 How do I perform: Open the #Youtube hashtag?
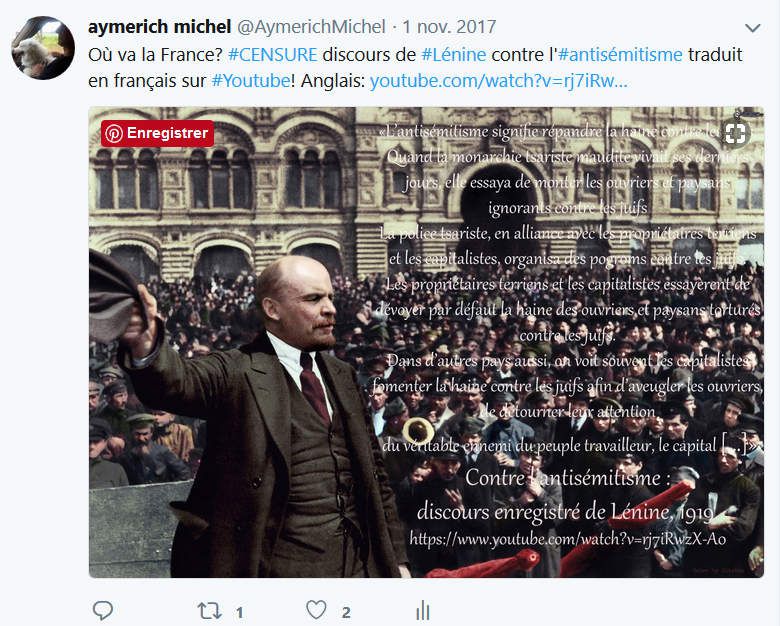(251, 80)
